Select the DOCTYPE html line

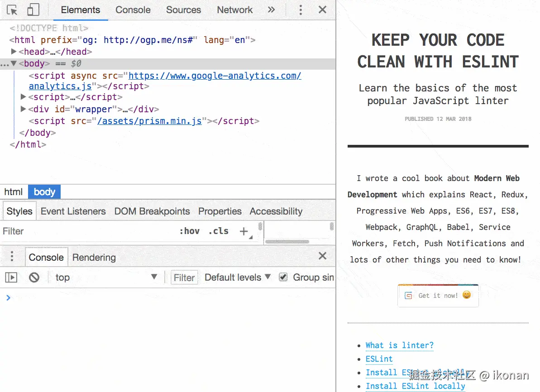[x=49, y=28]
